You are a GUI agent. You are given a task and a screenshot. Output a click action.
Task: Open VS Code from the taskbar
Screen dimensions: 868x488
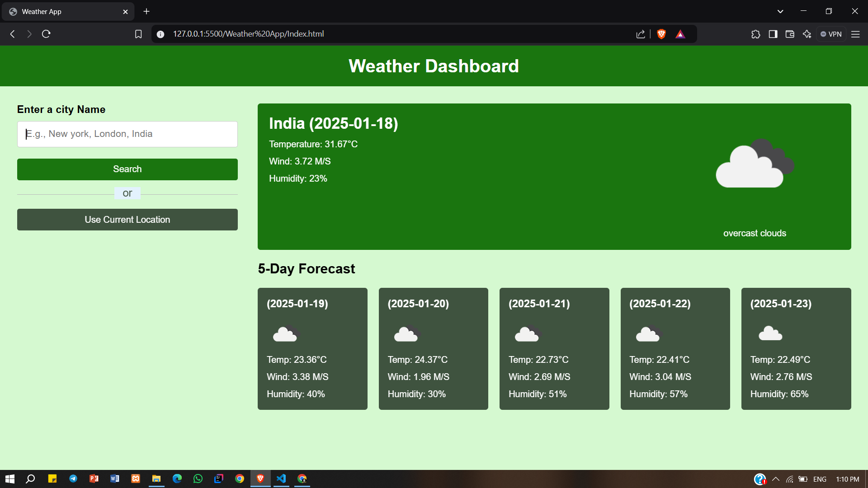click(281, 479)
